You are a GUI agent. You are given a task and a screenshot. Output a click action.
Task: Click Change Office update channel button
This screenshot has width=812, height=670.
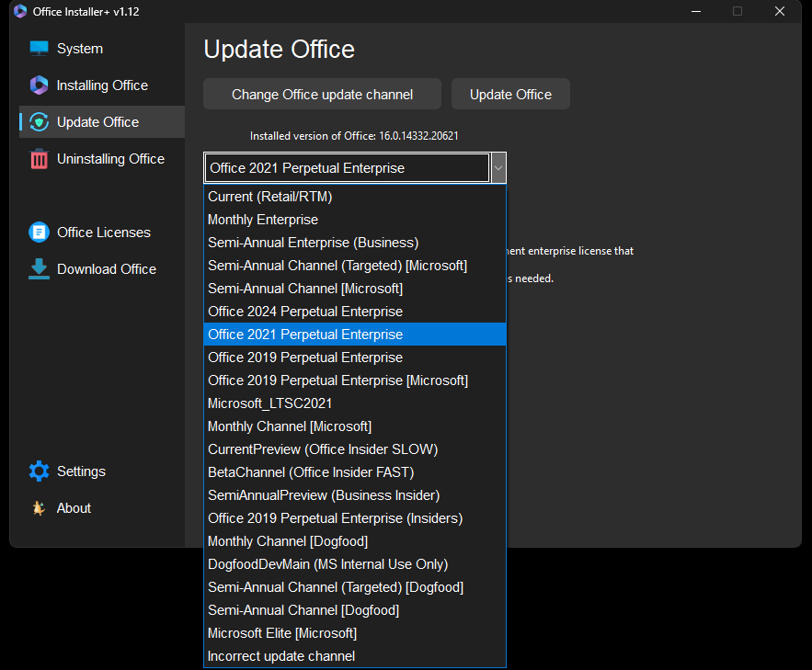pyautogui.click(x=322, y=94)
